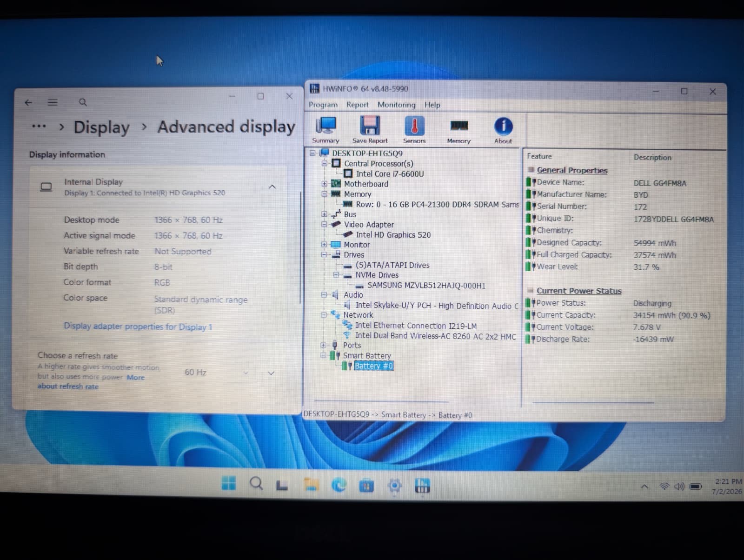Collapse the Internal Display section
The height and width of the screenshot is (560, 744).
click(272, 187)
